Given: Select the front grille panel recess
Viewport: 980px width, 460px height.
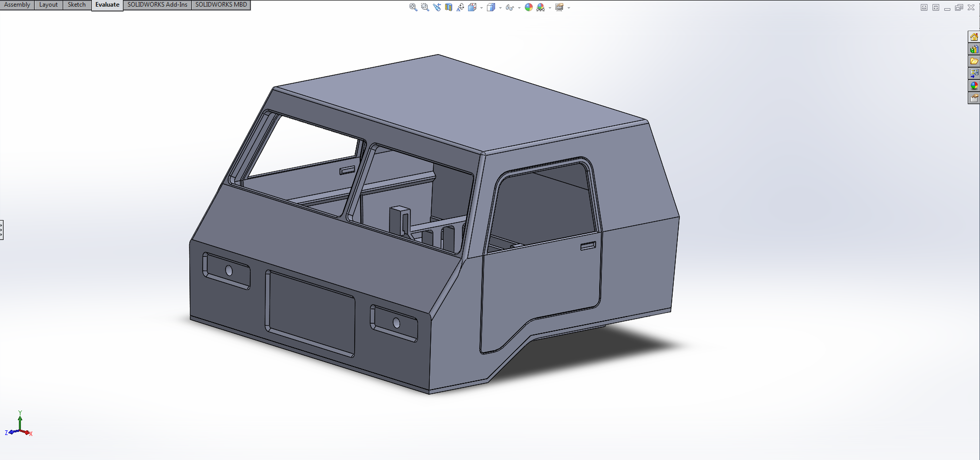Looking at the screenshot, I should pyautogui.click(x=311, y=314).
